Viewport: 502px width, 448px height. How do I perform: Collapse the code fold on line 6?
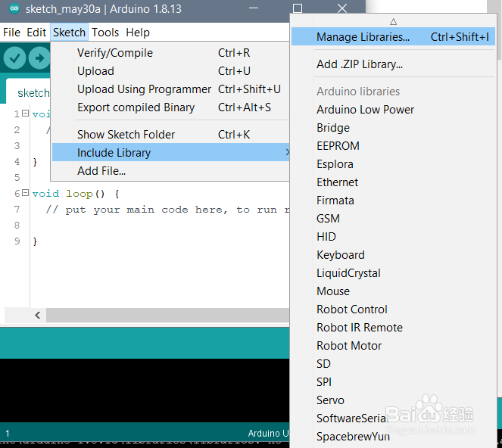pyautogui.click(x=25, y=193)
